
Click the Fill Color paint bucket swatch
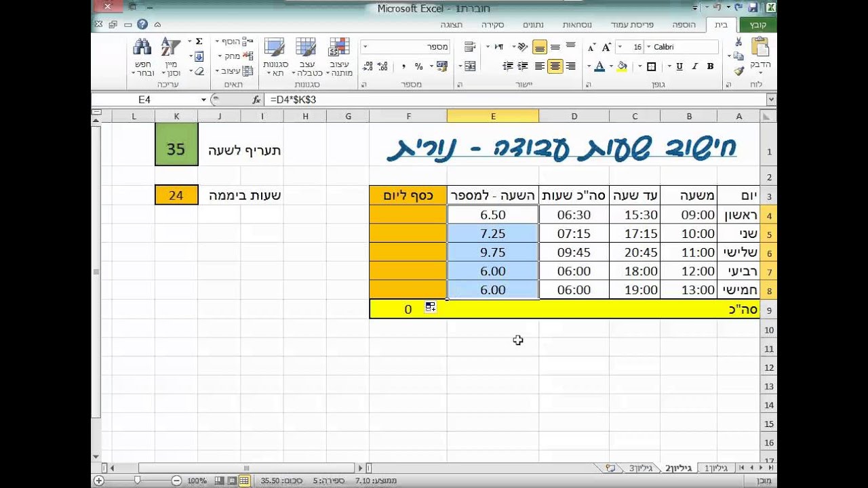[621, 66]
